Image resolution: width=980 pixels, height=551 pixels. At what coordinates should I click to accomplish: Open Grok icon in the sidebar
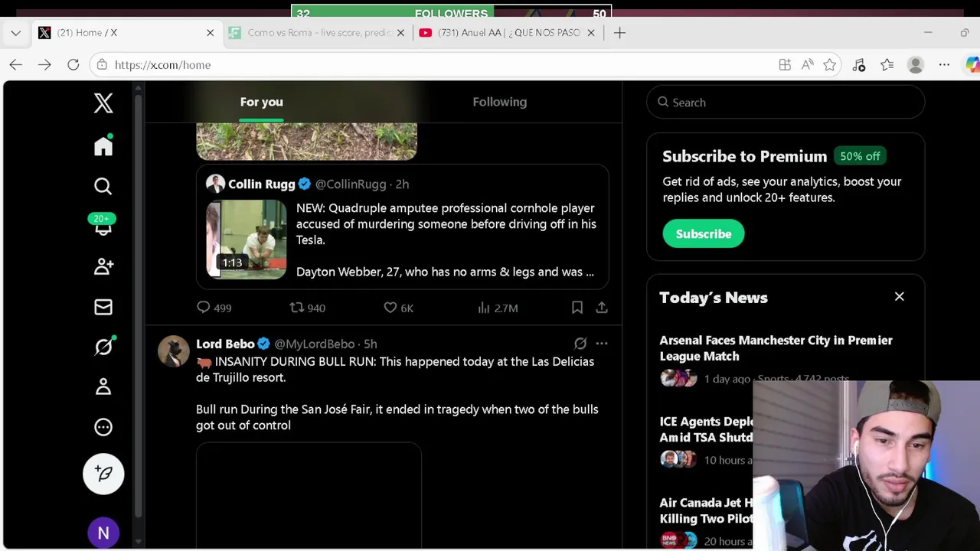(103, 347)
